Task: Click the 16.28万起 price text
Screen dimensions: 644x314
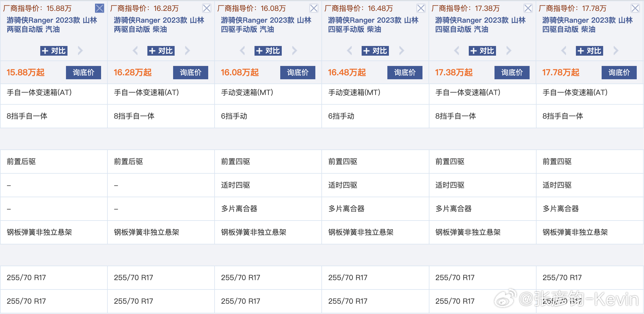Action: 133,73
